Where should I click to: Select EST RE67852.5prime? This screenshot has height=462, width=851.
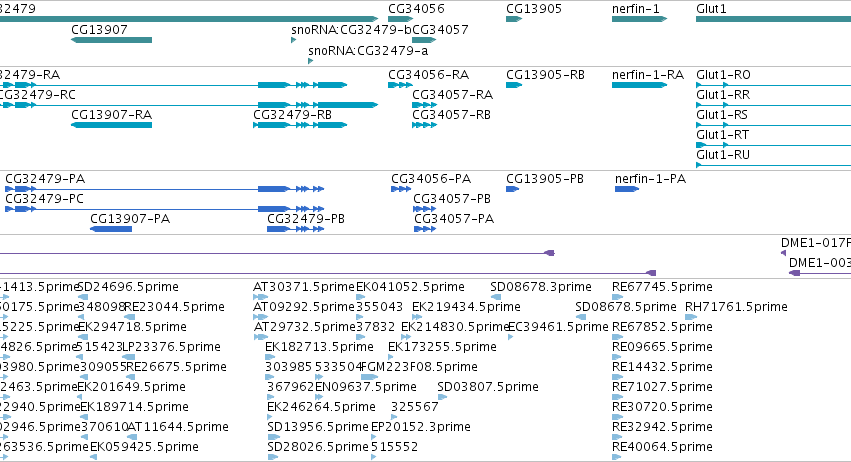tap(662, 327)
